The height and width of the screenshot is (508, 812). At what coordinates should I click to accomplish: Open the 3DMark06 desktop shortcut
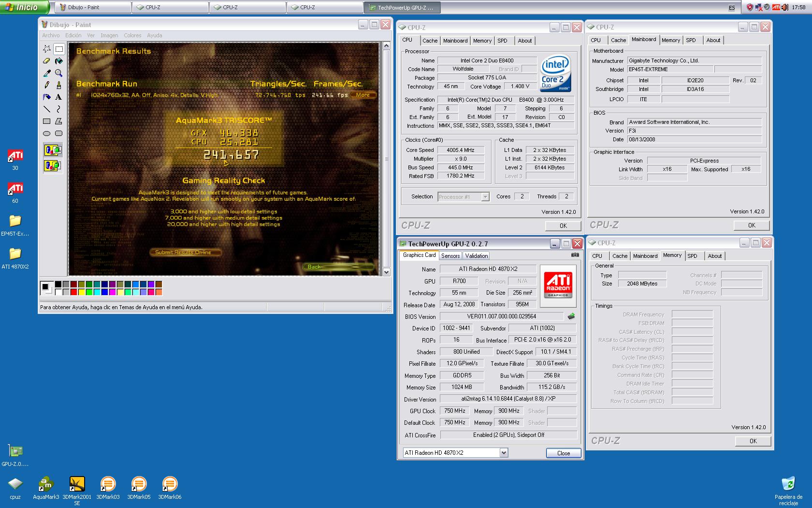coord(170,488)
